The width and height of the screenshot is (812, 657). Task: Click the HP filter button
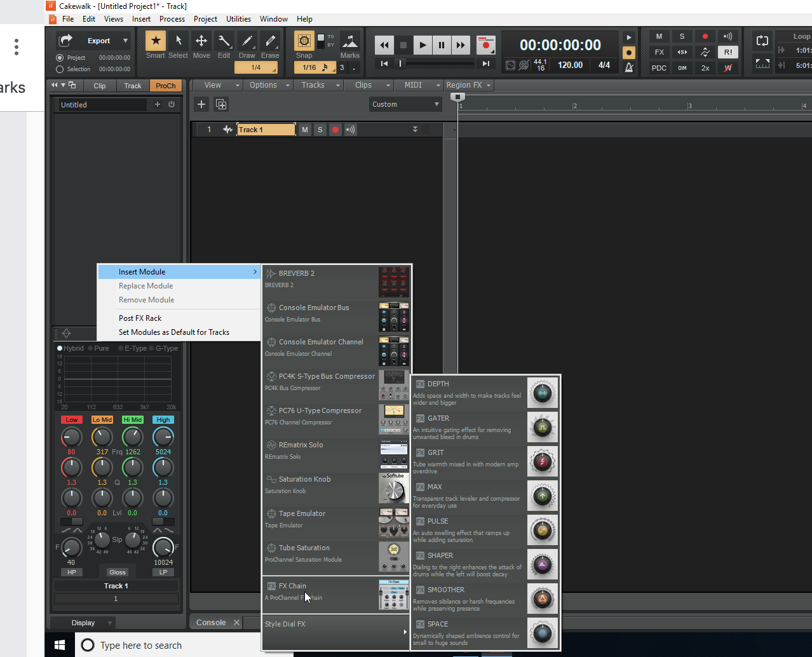[72, 572]
